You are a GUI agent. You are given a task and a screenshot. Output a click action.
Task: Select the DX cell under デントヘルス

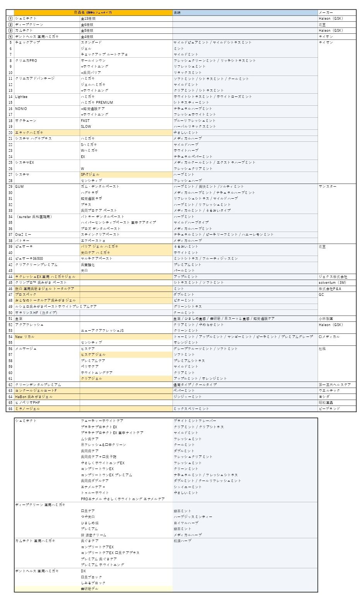point(126,571)
